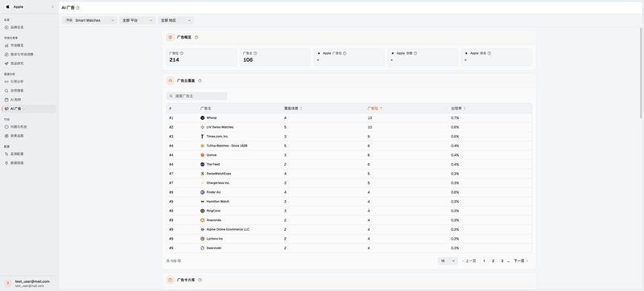Viewport: 644px width, 291px height.
Task: Click the The Feed logo
Action: point(203,164)
